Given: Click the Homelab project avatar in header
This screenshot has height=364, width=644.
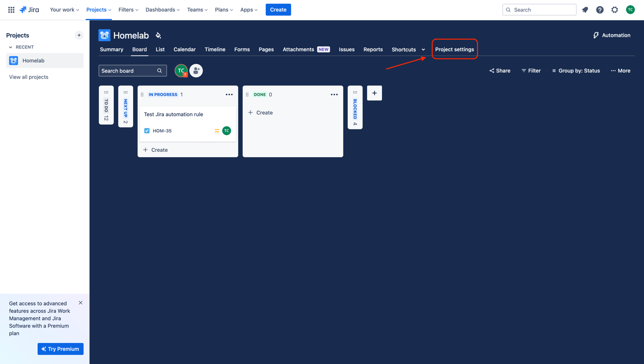Looking at the screenshot, I should pos(105,35).
